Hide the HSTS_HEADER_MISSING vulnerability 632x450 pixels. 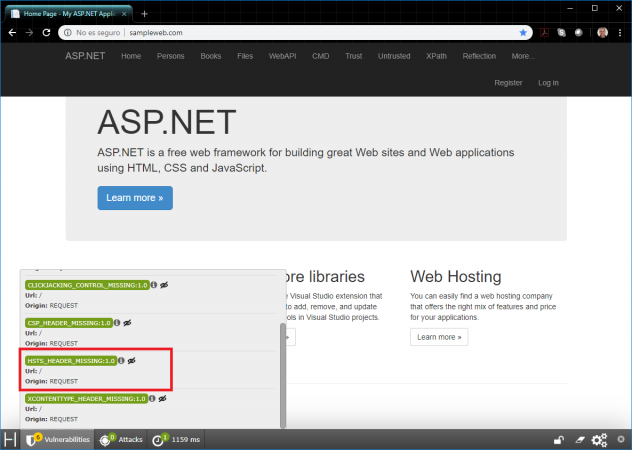(131, 360)
